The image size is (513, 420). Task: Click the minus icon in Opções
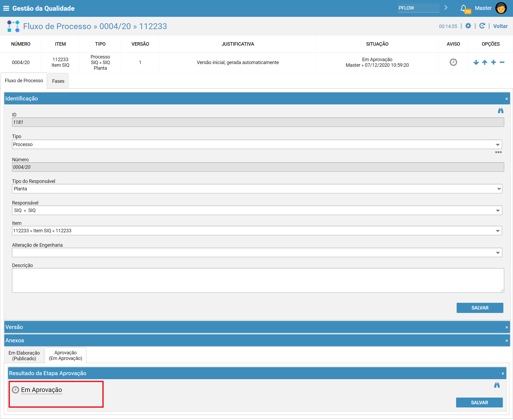[x=502, y=62]
